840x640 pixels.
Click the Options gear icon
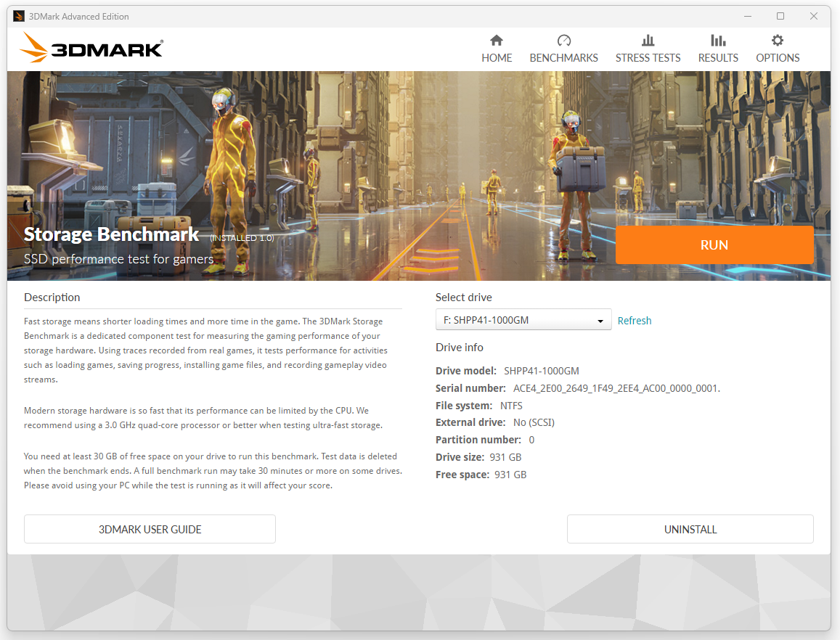pos(778,40)
